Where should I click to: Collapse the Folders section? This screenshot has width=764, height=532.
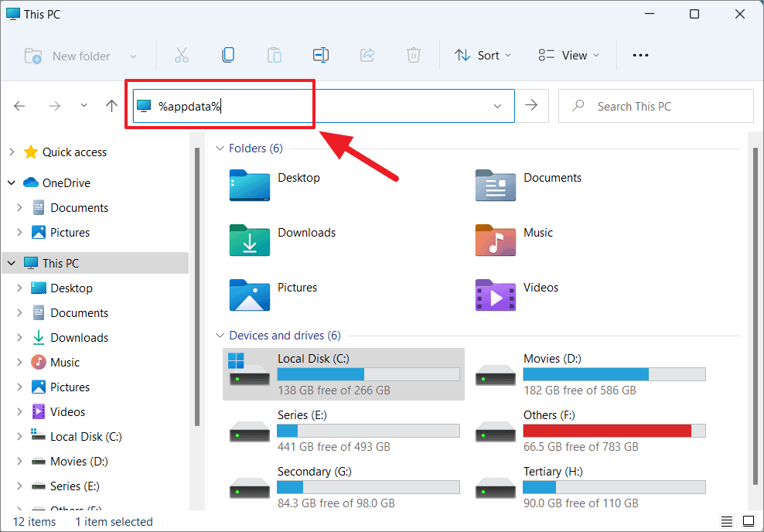(x=219, y=148)
